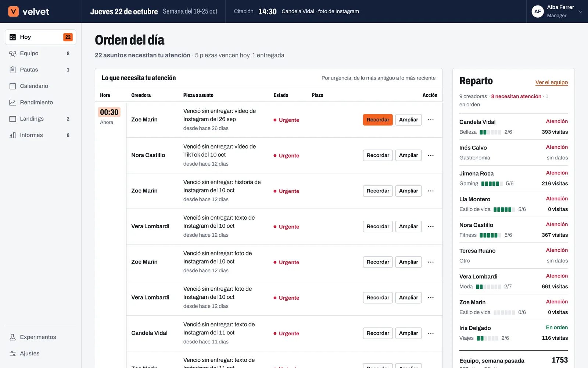Click the Calendario calendar icon
The image size is (588, 368).
[x=12, y=86]
